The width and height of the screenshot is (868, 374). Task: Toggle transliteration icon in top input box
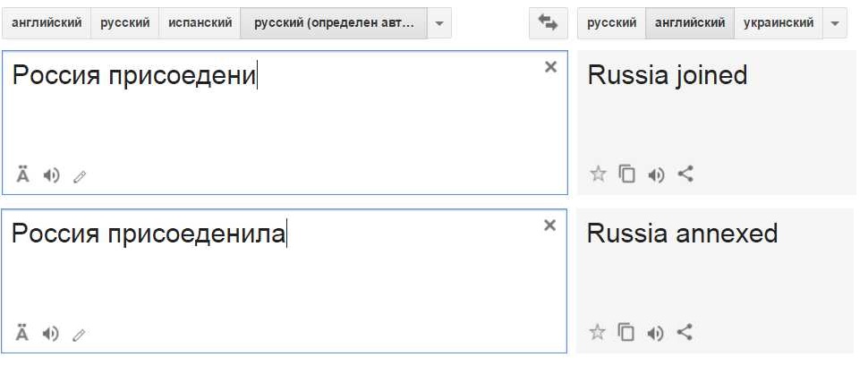[23, 174]
